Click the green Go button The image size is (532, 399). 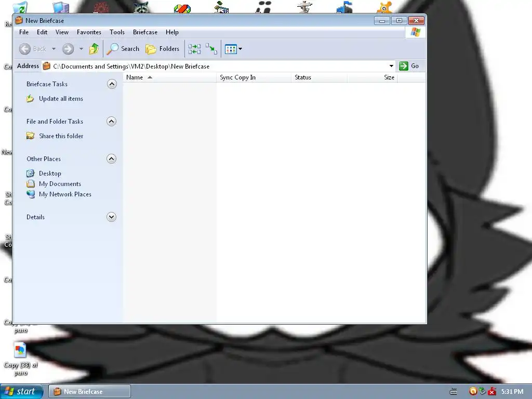[409, 66]
